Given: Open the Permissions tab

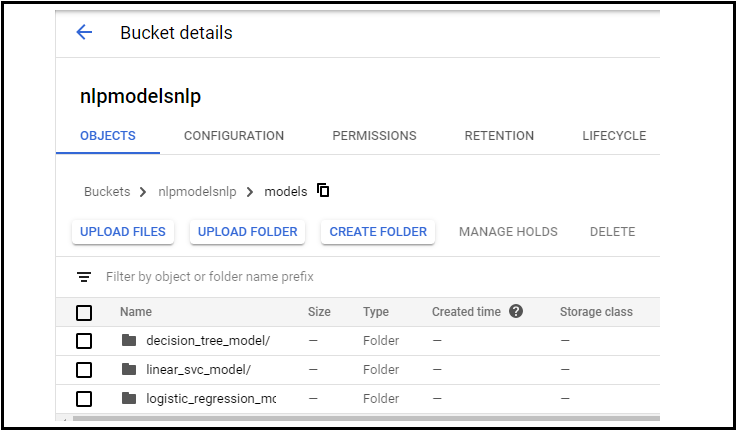Looking at the screenshot, I should [x=374, y=136].
